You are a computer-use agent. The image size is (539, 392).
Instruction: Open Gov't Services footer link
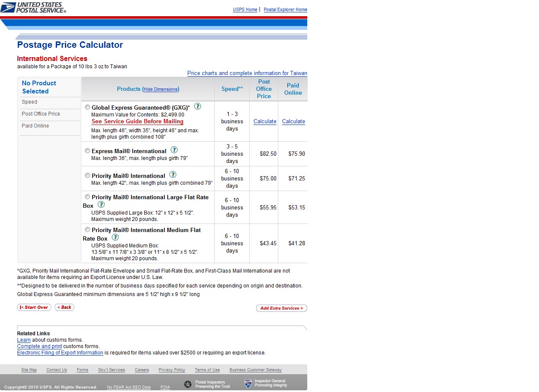click(x=111, y=370)
